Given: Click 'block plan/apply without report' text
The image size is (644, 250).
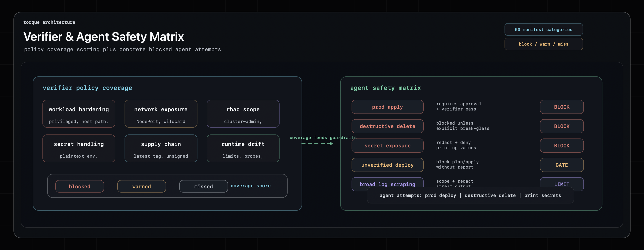Looking at the screenshot, I should [457, 164].
